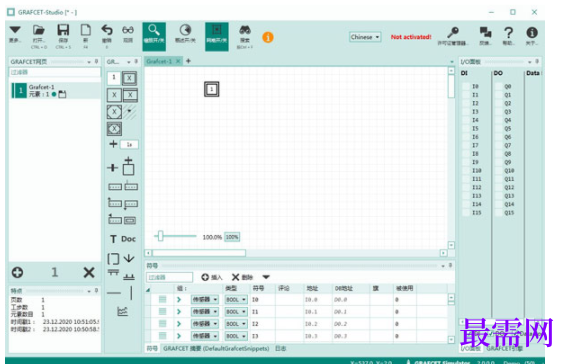Click the Insert symbol button
The image size is (572, 364).
(x=212, y=277)
